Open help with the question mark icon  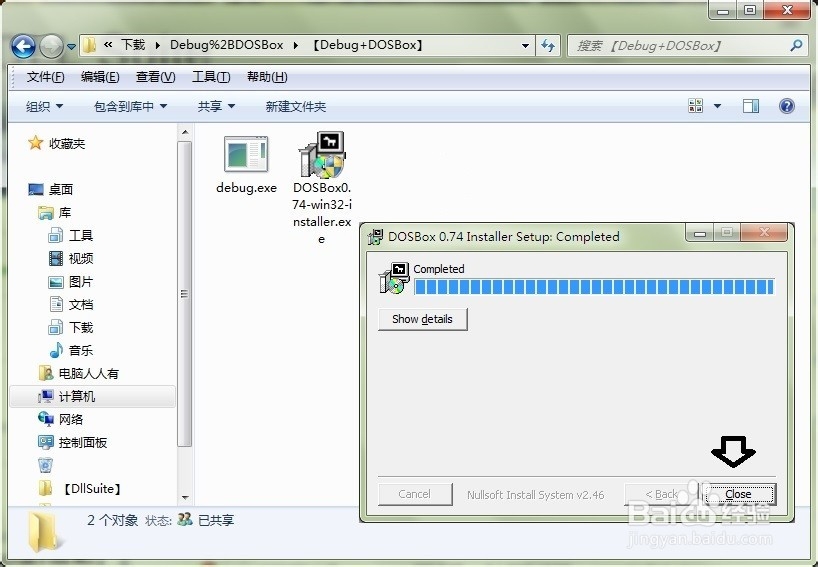786,106
